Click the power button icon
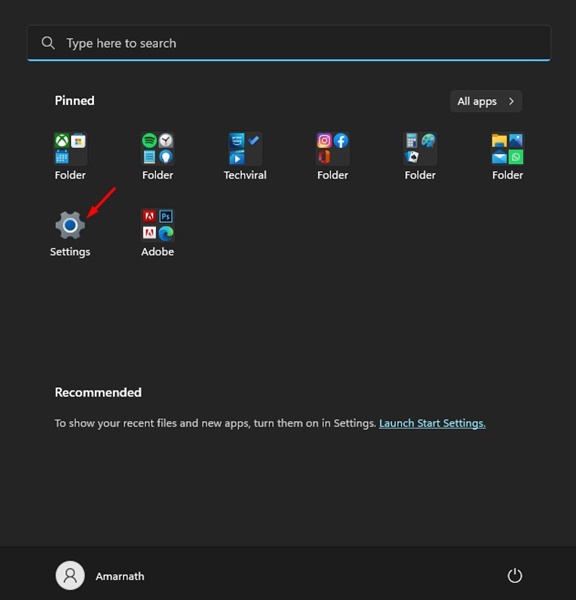The height and width of the screenshot is (600, 576). tap(514, 576)
